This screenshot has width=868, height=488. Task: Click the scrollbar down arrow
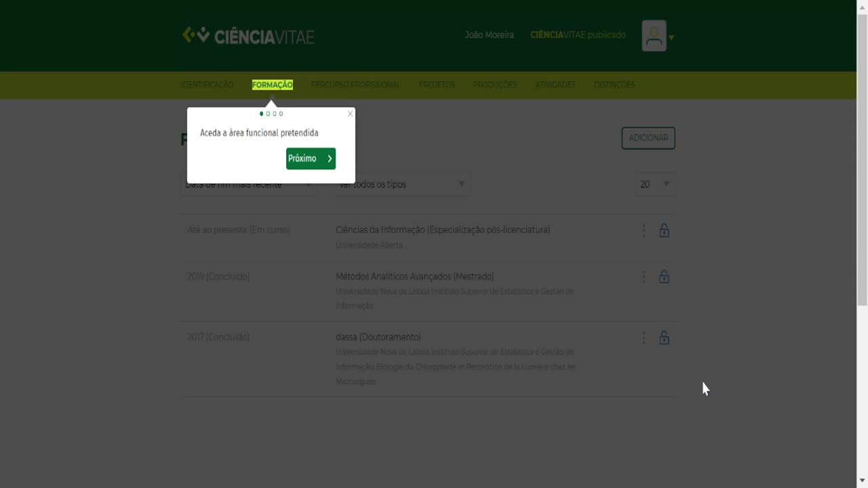coord(862,481)
